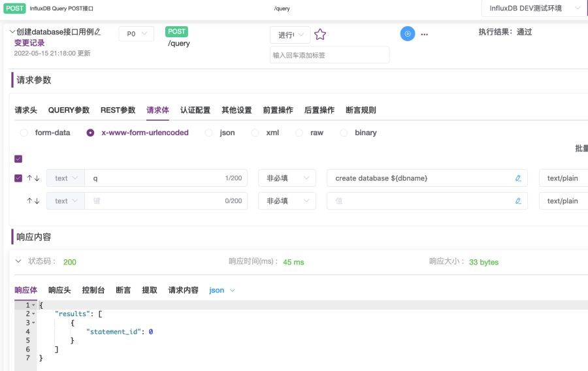The image size is (588, 371).
Task: Move empty parameter row down arrow
Action: pos(37,201)
